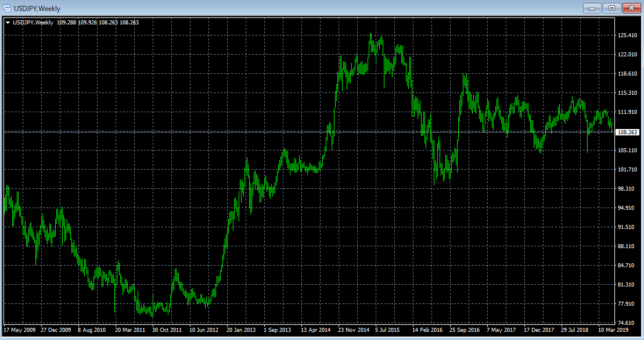The width and height of the screenshot is (644, 340).
Task: Click the 84.710 price axis label
Action: coord(626,266)
